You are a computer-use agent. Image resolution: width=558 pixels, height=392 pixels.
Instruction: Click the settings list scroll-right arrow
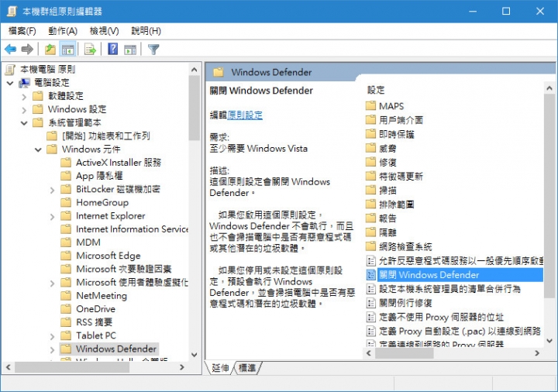click(x=537, y=352)
